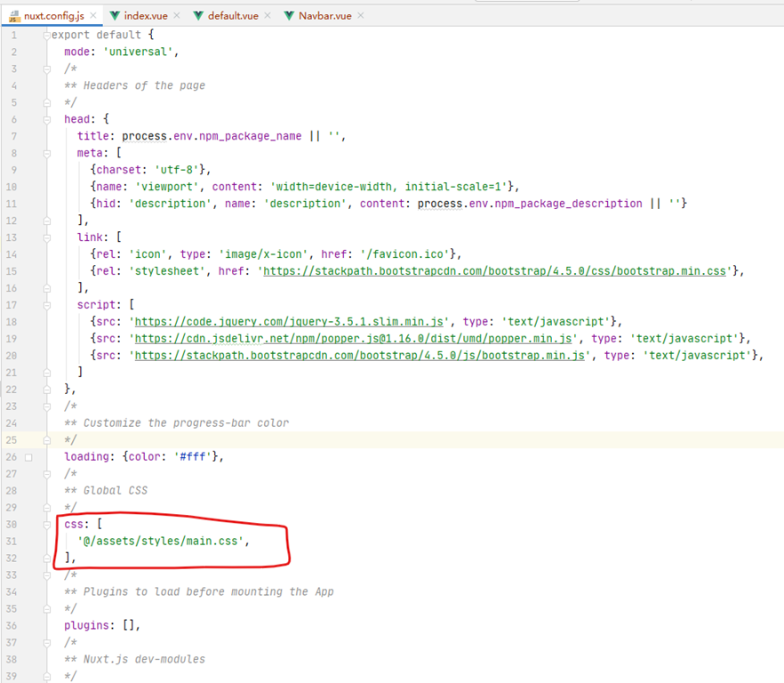Collapse the comment fold marker on line 27

[47, 474]
